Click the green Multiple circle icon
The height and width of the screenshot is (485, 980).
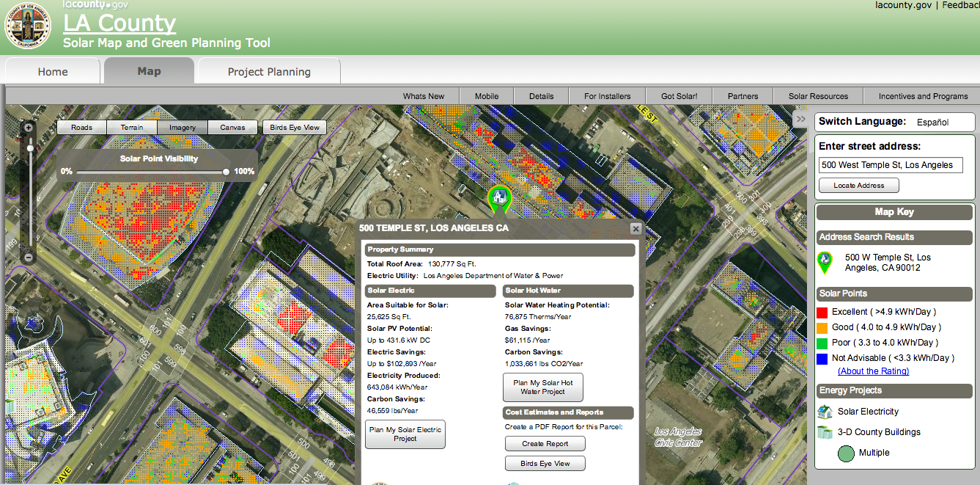pos(846,453)
